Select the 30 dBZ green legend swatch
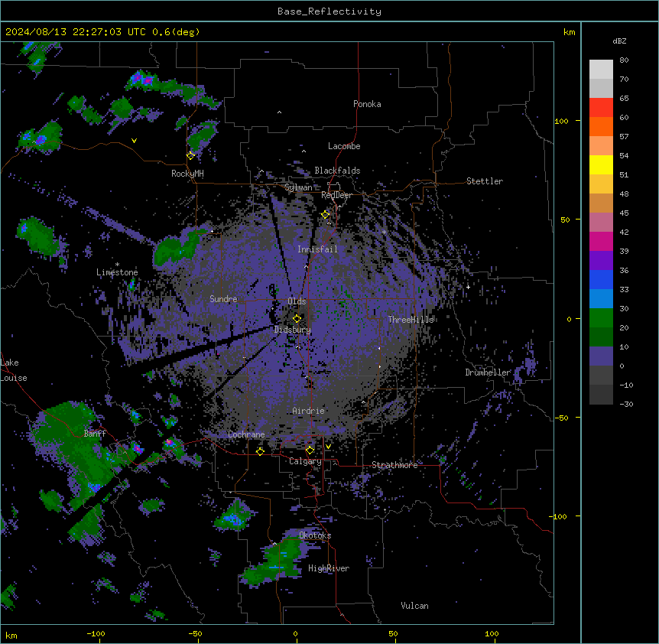 click(601, 318)
